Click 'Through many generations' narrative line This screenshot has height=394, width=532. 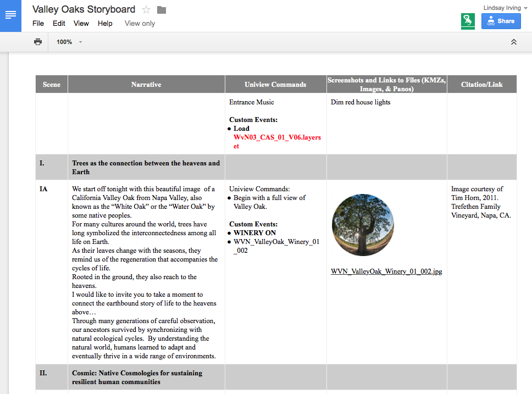point(143,321)
